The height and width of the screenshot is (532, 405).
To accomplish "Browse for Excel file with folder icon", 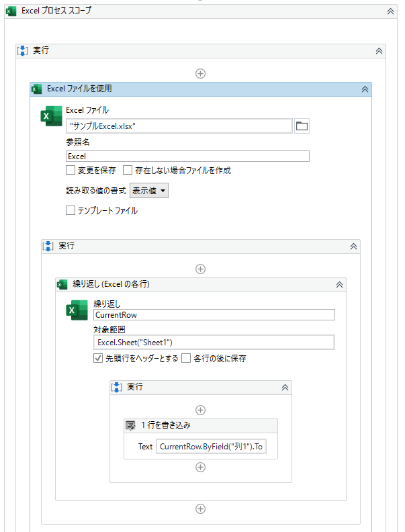I will point(302,126).
